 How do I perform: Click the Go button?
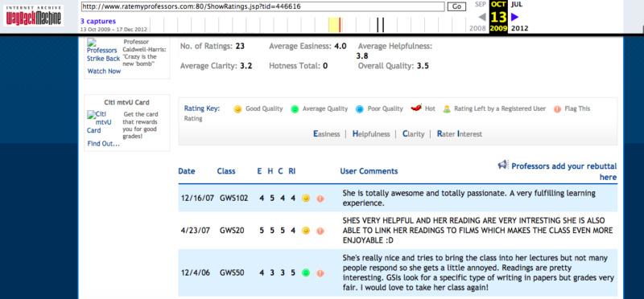[x=456, y=6]
